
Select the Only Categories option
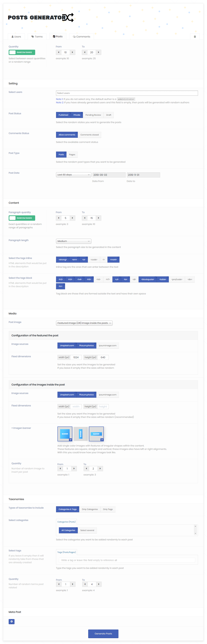click(x=90, y=509)
